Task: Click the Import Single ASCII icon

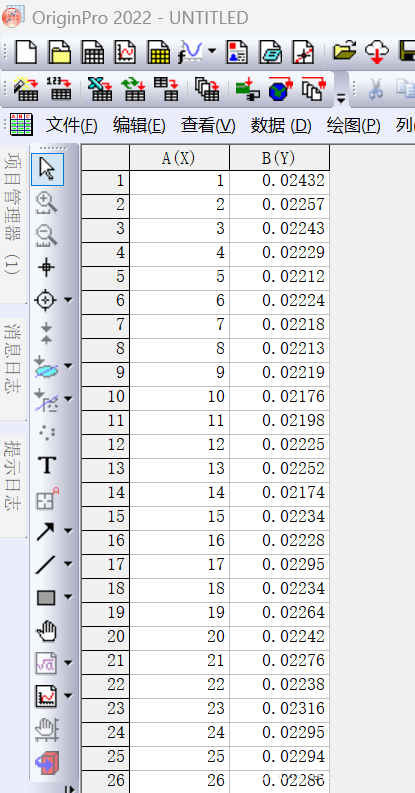Action: [x=59, y=89]
